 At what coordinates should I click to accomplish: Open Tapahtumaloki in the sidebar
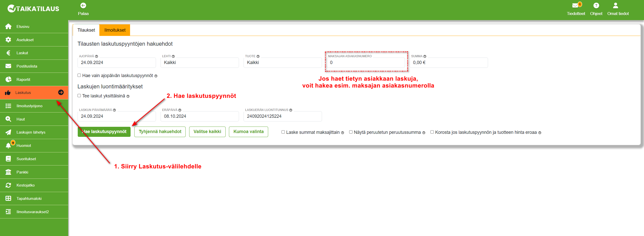(34, 198)
